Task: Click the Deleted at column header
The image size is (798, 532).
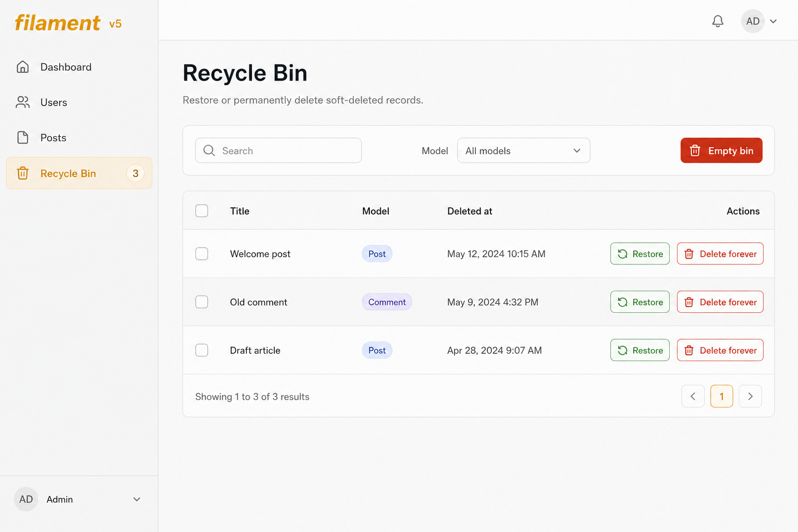Action: (x=470, y=211)
